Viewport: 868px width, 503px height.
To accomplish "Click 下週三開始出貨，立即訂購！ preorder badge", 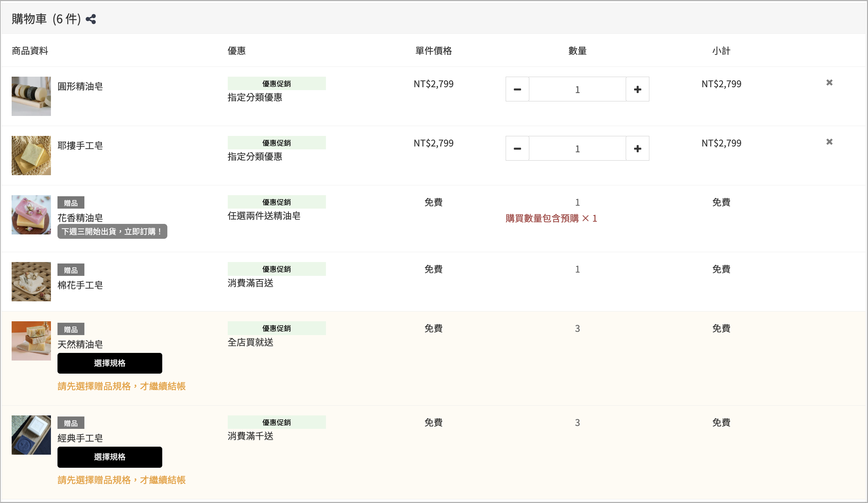I will 112,232.
